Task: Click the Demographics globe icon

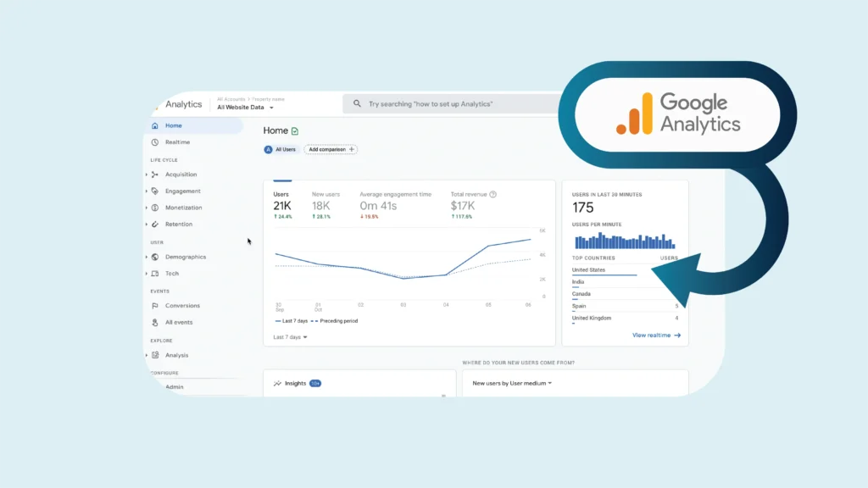Action: (x=155, y=257)
